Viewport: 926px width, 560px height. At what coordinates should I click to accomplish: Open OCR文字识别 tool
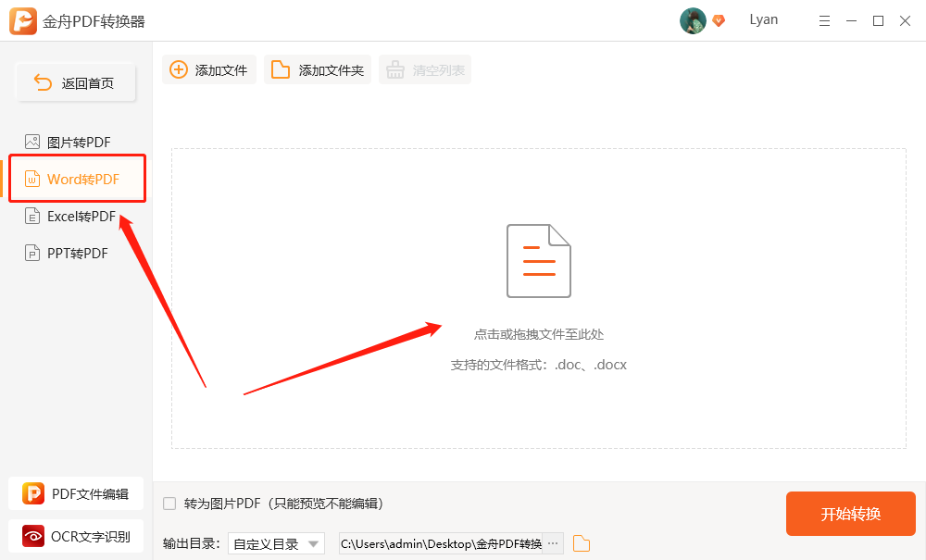pos(76,536)
